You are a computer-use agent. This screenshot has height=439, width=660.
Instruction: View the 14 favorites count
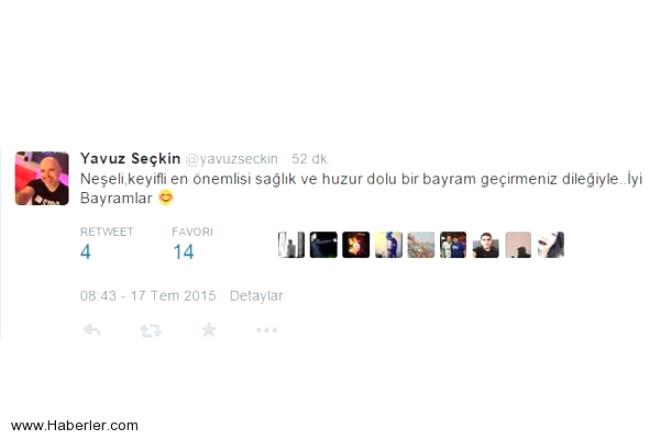coord(184,252)
